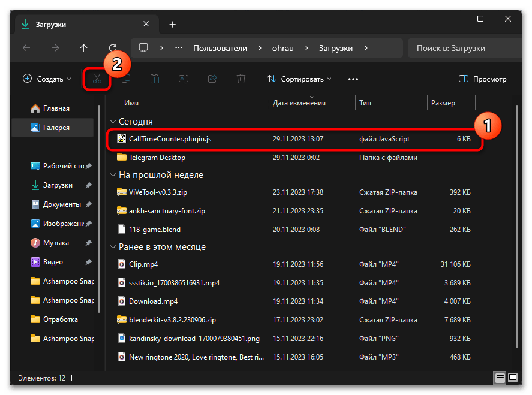Click the Refresh icon next to address bar
The image size is (532, 395).
point(113,48)
